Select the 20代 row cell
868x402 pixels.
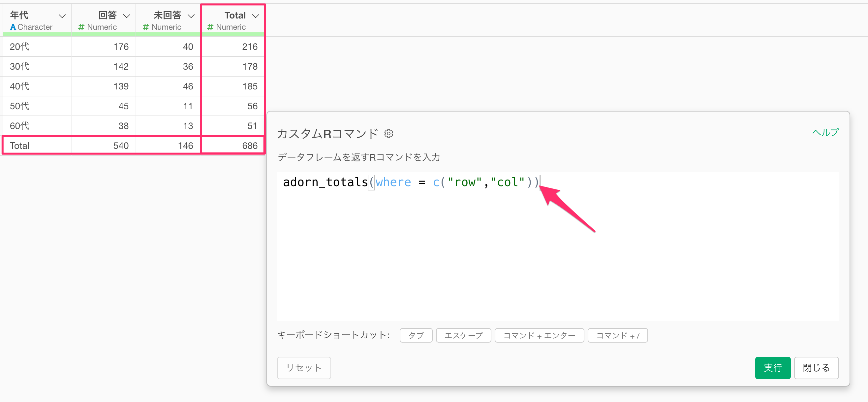coord(19,47)
